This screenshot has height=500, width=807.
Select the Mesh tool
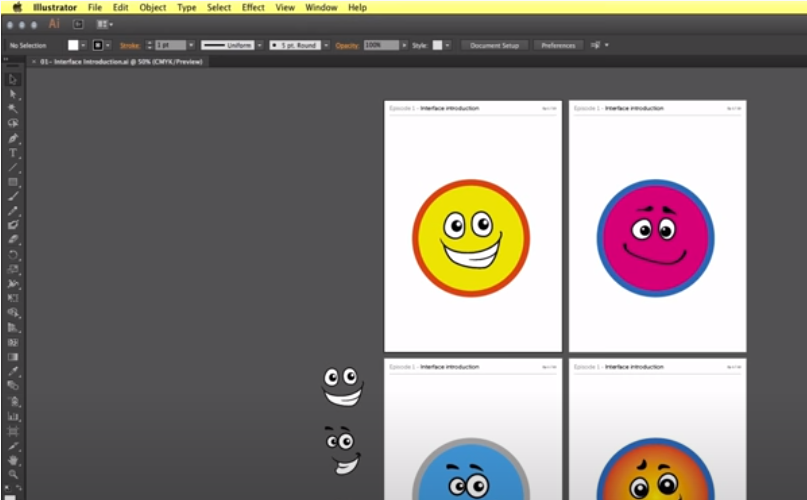point(13,342)
